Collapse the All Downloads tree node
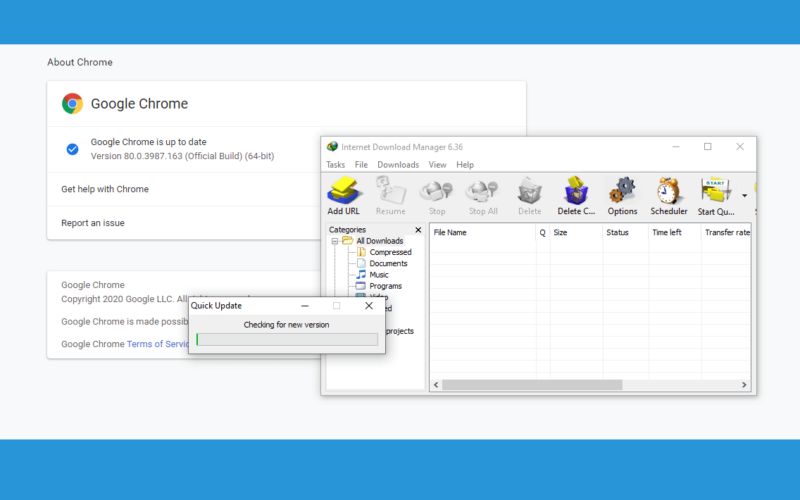This screenshot has height=500, width=800. click(335, 241)
